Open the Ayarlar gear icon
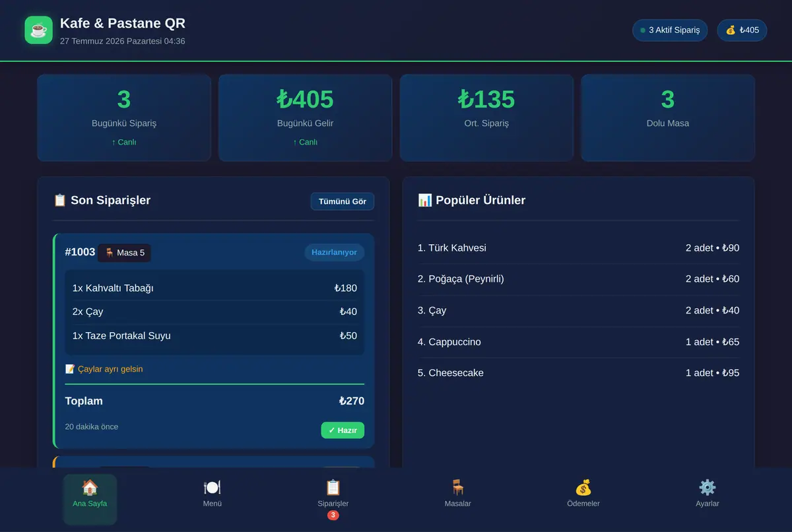This screenshot has width=792, height=532. [708, 488]
